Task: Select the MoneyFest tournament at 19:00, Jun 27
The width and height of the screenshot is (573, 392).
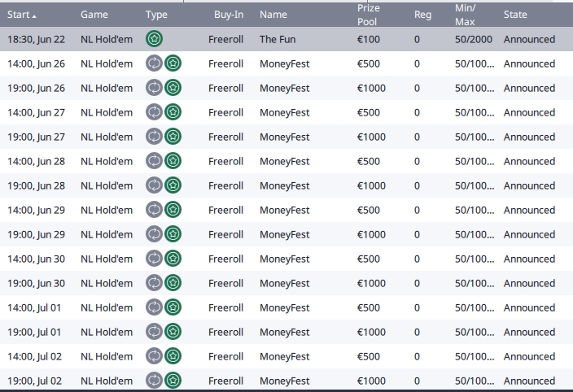Action: (284, 137)
